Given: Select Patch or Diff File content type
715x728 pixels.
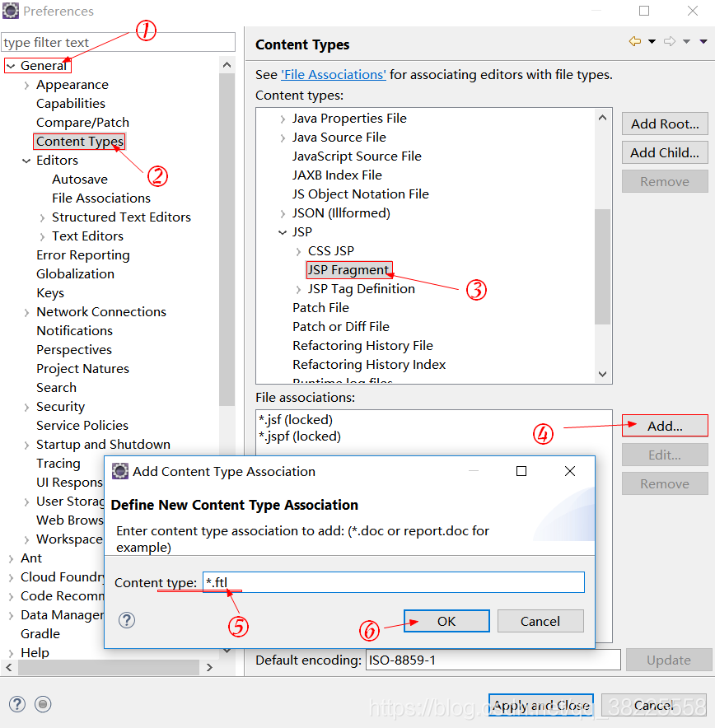Looking at the screenshot, I should click(x=341, y=326).
